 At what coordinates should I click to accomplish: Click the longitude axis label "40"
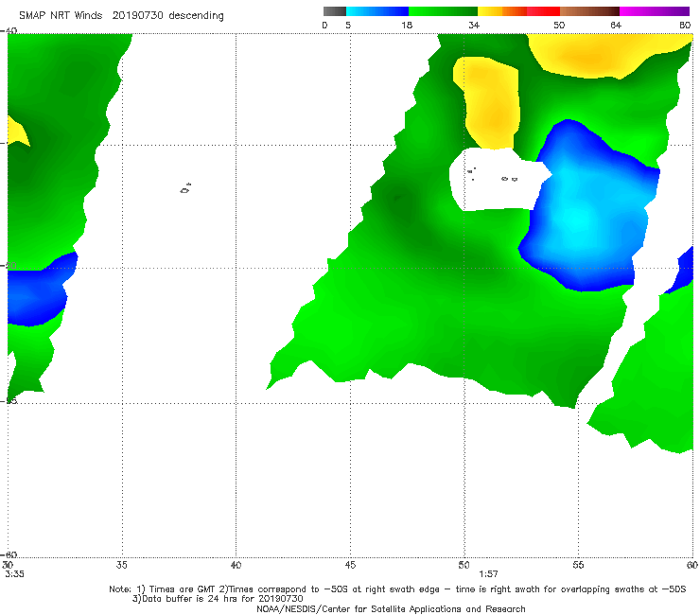(236, 565)
